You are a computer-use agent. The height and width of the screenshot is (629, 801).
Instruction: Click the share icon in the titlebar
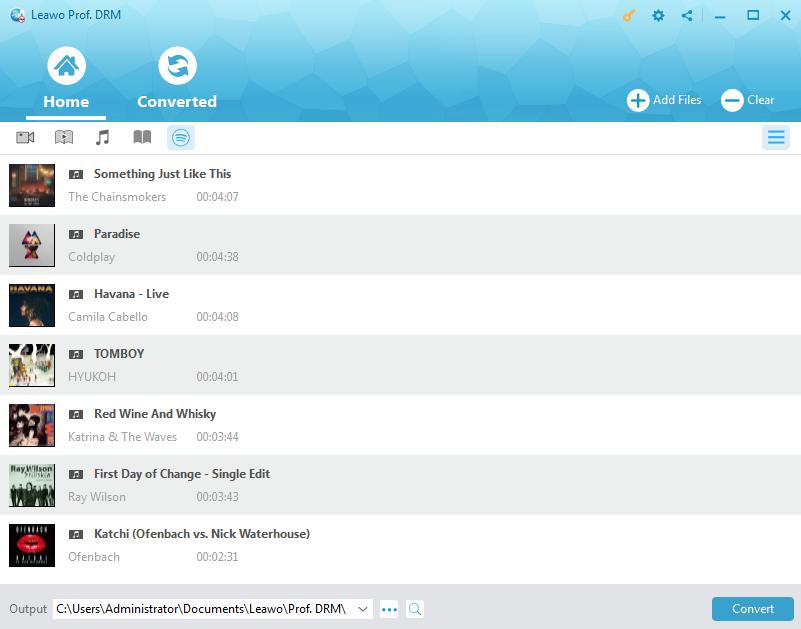(x=686, y=16)
